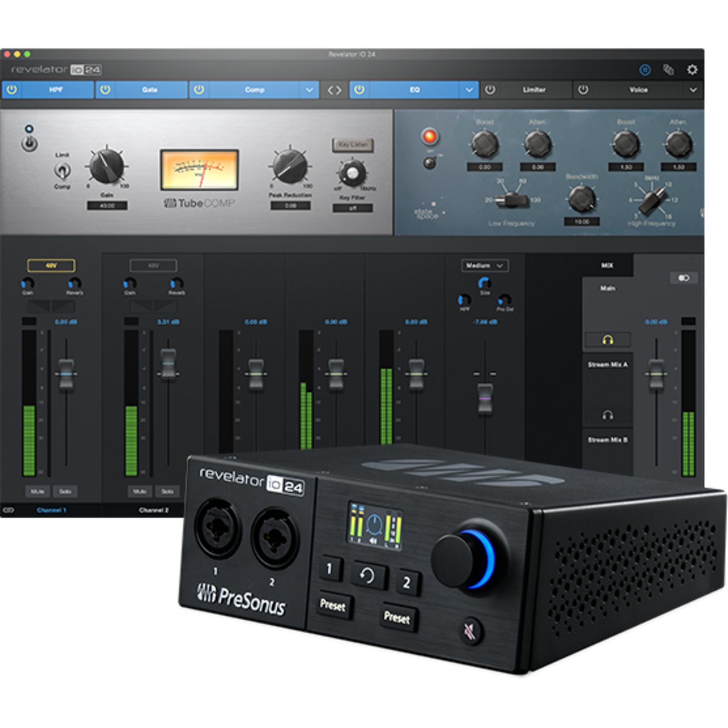Toggle 48V phantom power on Channel 2

(153, 265)
